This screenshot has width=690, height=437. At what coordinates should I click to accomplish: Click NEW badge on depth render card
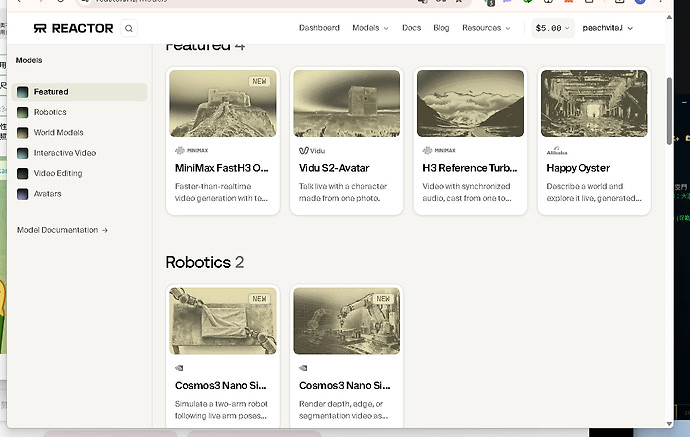click(383, 299)
